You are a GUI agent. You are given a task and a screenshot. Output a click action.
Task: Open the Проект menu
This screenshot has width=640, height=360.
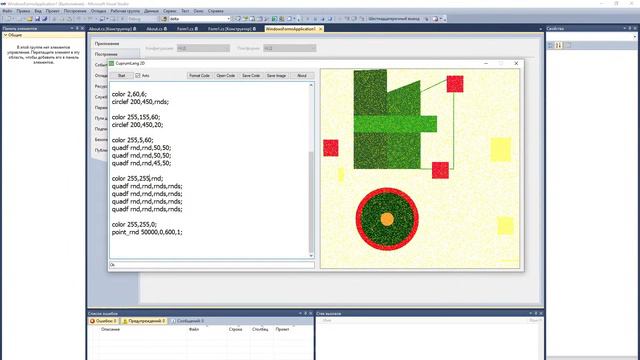[52, 11]
